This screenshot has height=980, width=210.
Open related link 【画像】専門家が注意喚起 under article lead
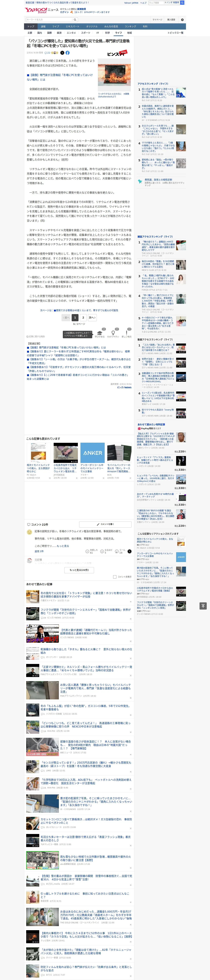click(x=60, y=77)
